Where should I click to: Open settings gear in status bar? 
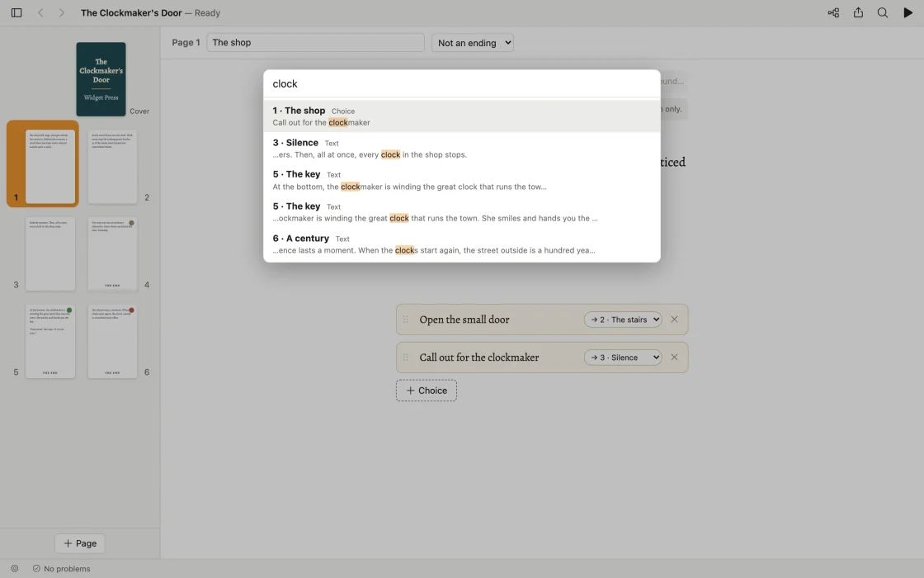(x=15, y=569)
